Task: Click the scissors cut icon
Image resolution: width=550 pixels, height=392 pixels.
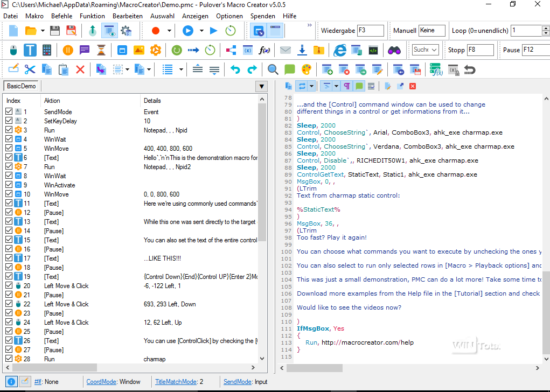Action: [30, 69]
